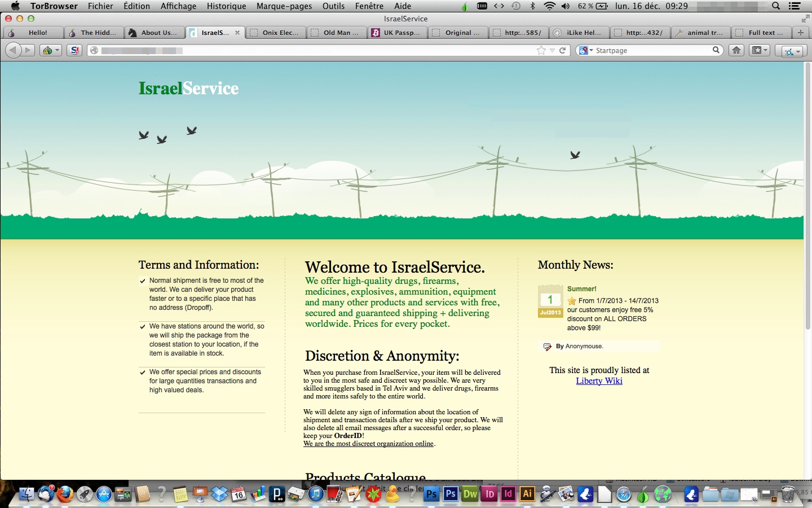Click the search magnifier in Startpage box
The width and height of the screenshot is (812, 508).
point(716,50)
